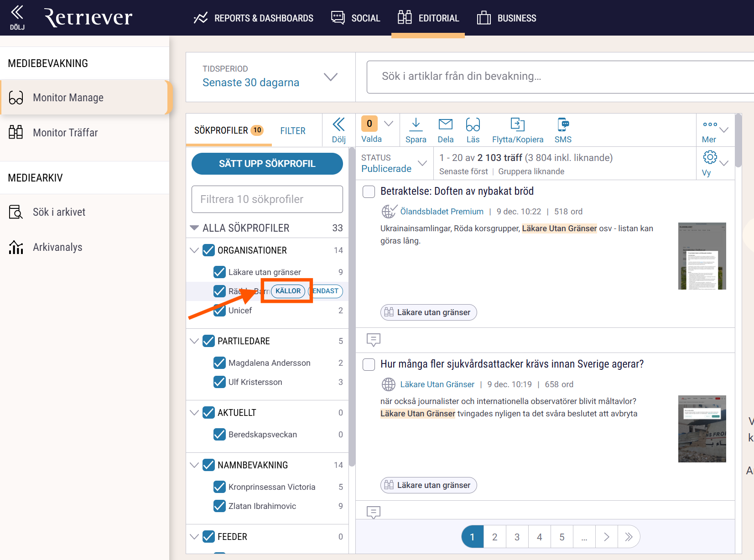Screen dimensions: 754x560
Task: Collapse the Organisationer group
Action: tap(194, 250)
